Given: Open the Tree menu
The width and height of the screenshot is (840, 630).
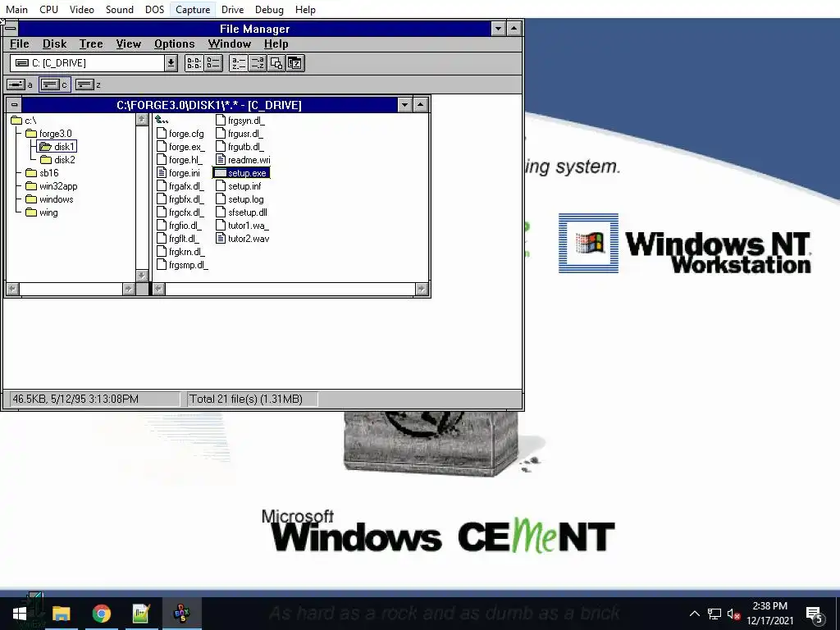Looking at the screenshot, I should (x=91, y=44).
